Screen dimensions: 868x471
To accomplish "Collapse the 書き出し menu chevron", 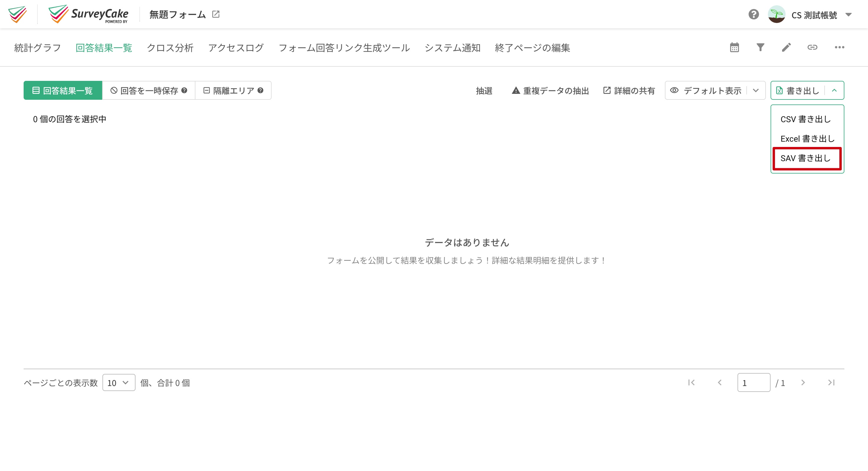I will point(834,90).
